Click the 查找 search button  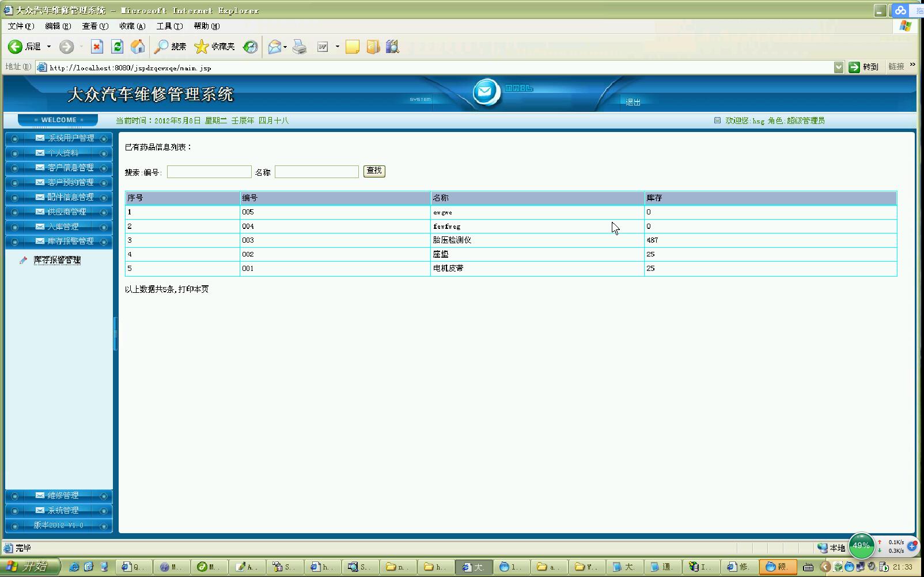(374, 171)
